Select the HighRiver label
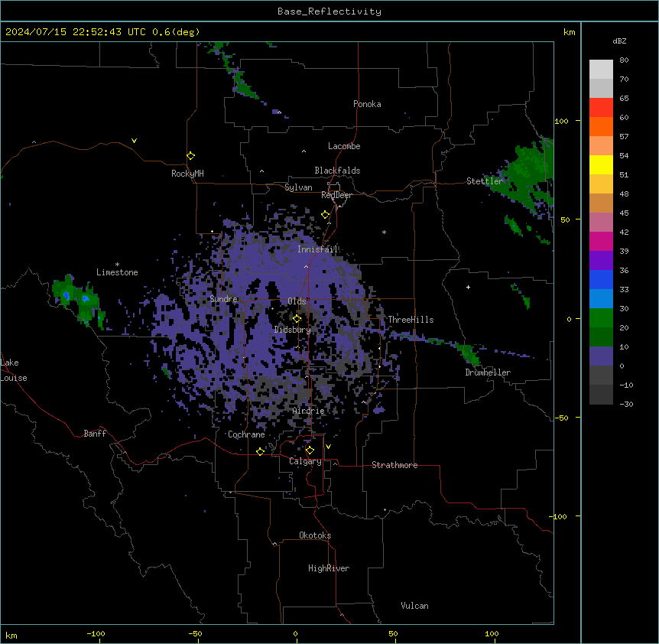The width and height of the screenshot is (659, 644). 329,568
